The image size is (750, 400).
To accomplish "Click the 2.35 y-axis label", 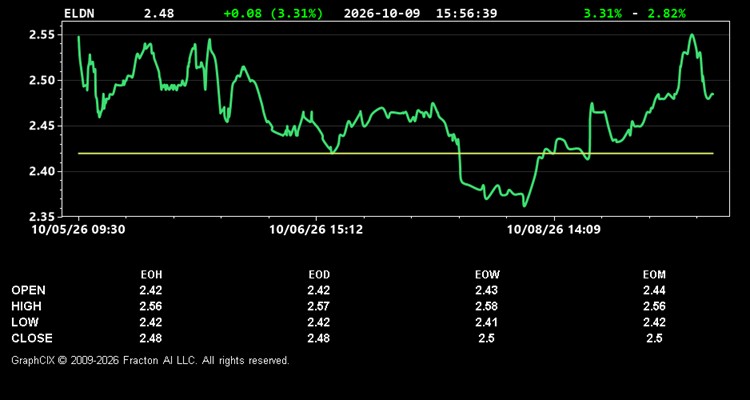I will (41, 216).
